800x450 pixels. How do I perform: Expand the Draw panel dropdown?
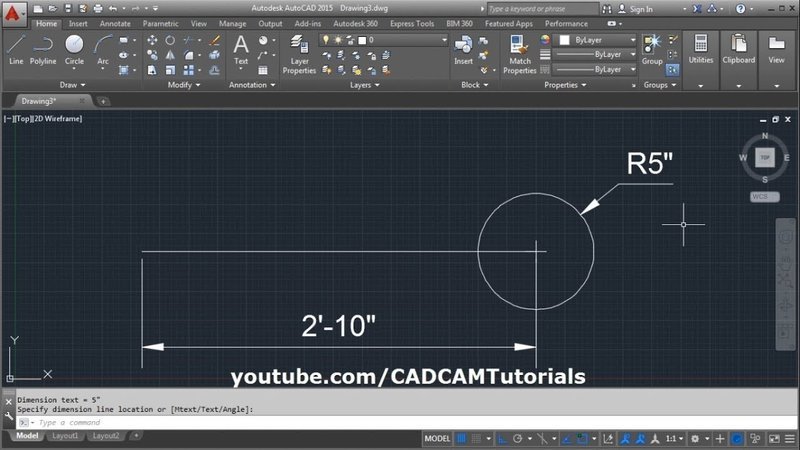(72, 85)
